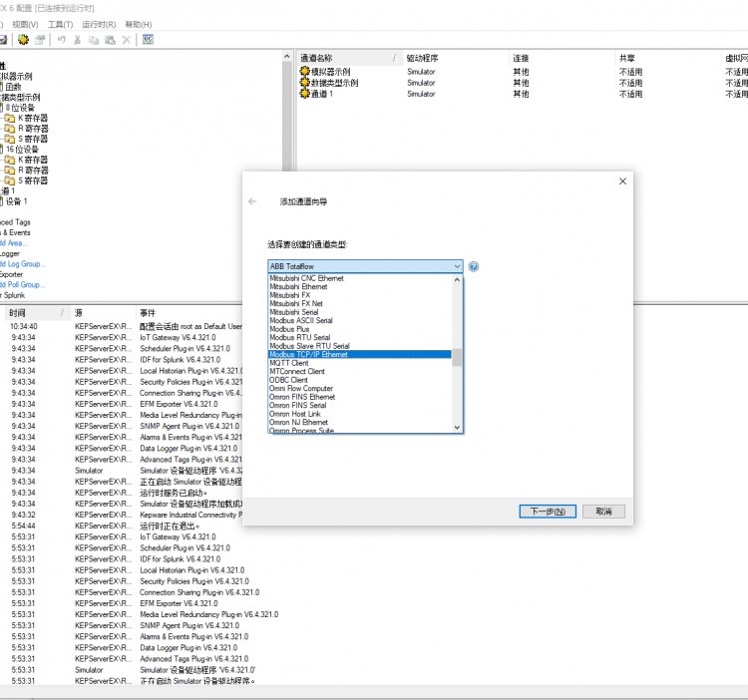Click the project tree scroll-up arrow

[286, 57]
